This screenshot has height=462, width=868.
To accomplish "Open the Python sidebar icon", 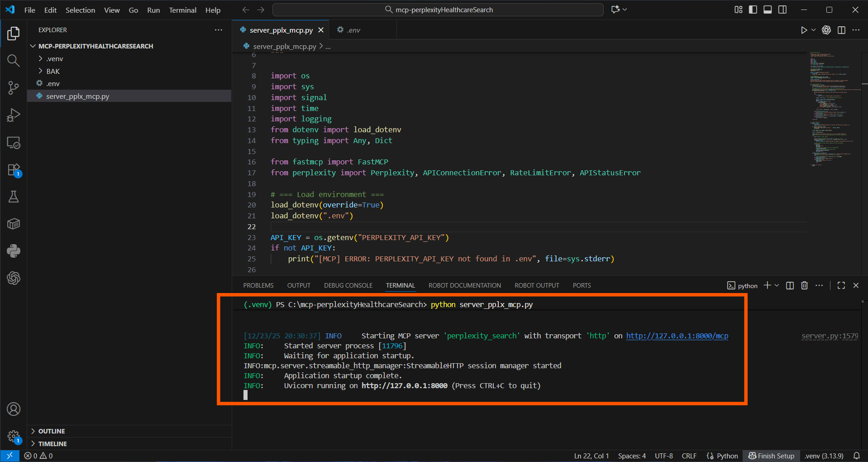I will [14, 251].
